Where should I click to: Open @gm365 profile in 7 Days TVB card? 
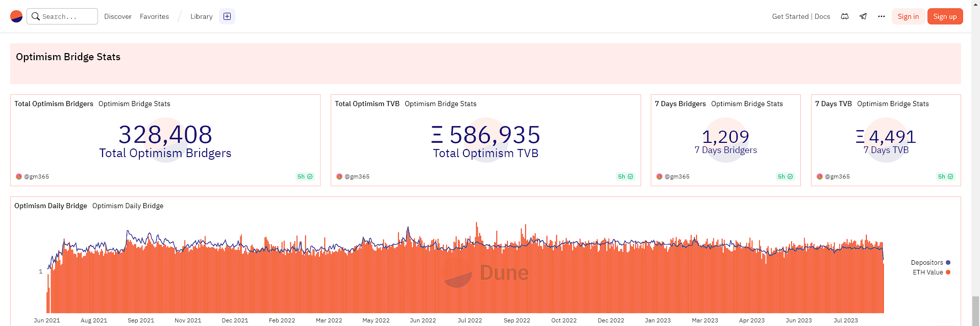coord(837,177)
